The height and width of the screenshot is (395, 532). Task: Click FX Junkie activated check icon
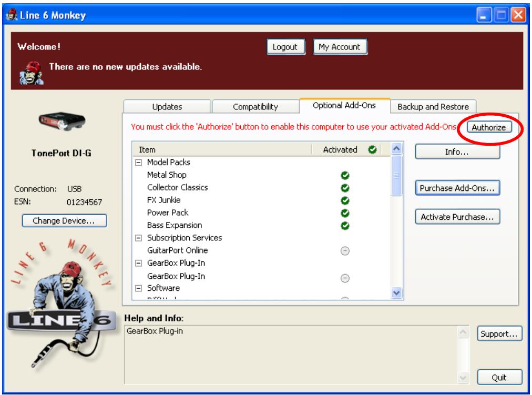click(345, 200)
